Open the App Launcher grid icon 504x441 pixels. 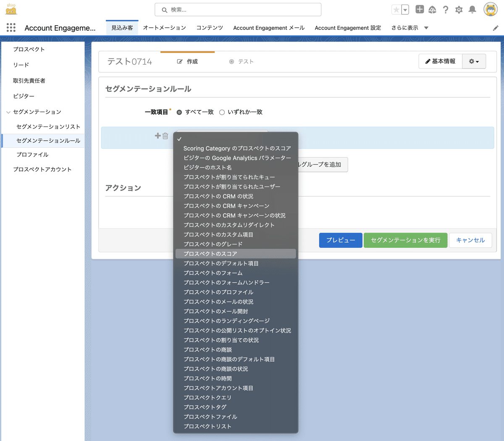[11, 28]
